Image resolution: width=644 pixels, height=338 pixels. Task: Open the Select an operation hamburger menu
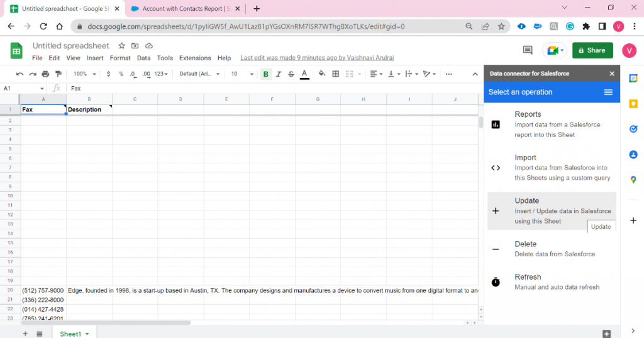pyautogui.click(x=608, y=92)
